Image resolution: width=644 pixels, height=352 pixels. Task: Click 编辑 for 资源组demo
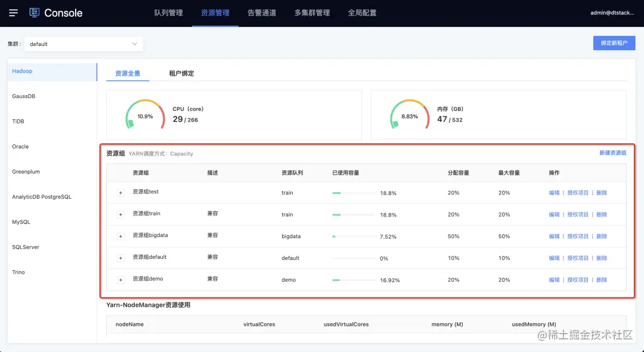(554, 280)
